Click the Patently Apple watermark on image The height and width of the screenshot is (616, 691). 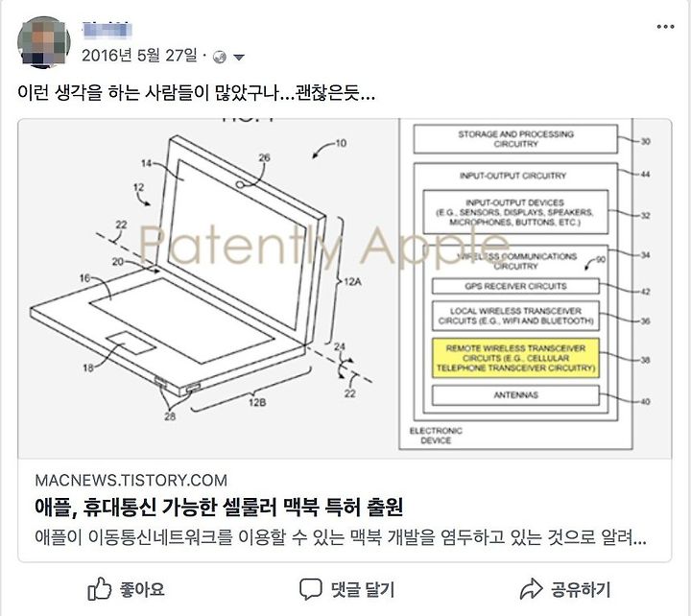click(x=324, y=246)
